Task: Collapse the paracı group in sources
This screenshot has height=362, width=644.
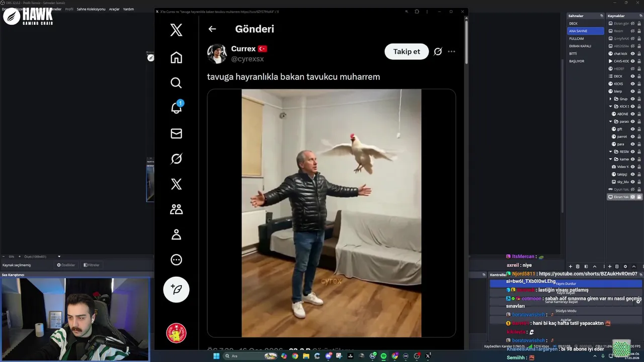Action: click(x=610, y=122)
